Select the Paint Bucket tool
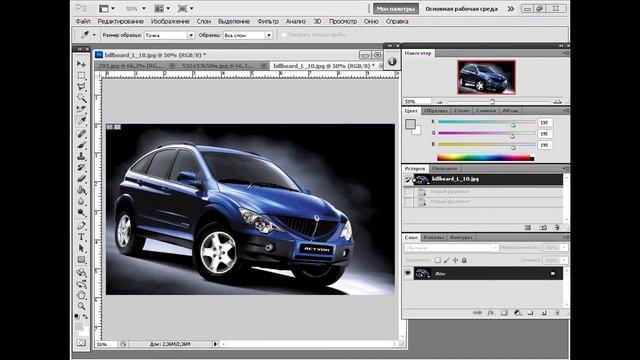The height and width of the screenshot is (360, 640). coord(81,190)
